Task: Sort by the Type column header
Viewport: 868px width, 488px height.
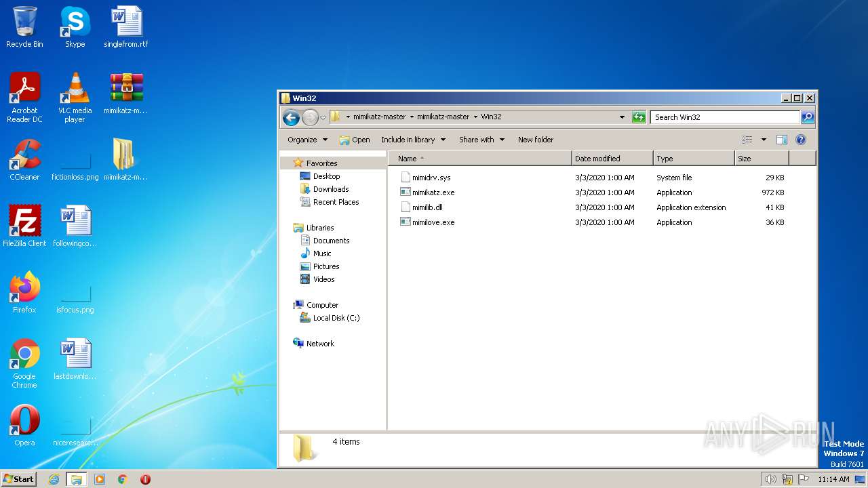Action: [x=694, y=159]
